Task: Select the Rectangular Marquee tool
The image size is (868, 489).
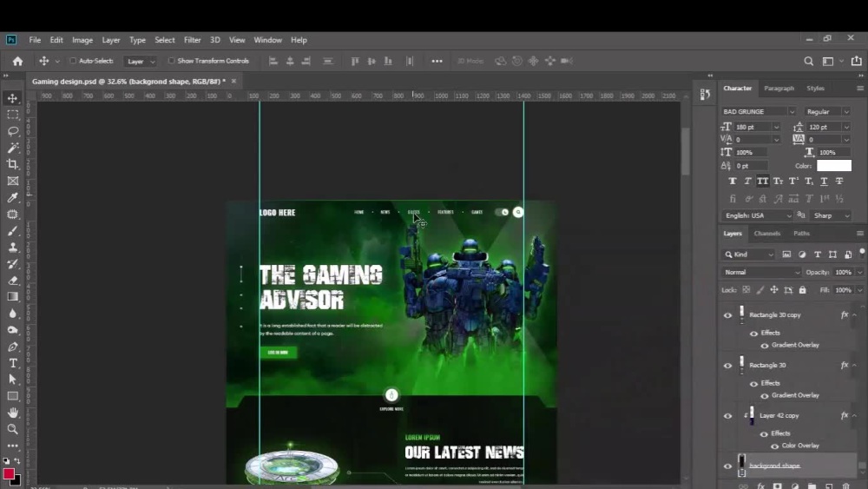Action: (13, 116)
